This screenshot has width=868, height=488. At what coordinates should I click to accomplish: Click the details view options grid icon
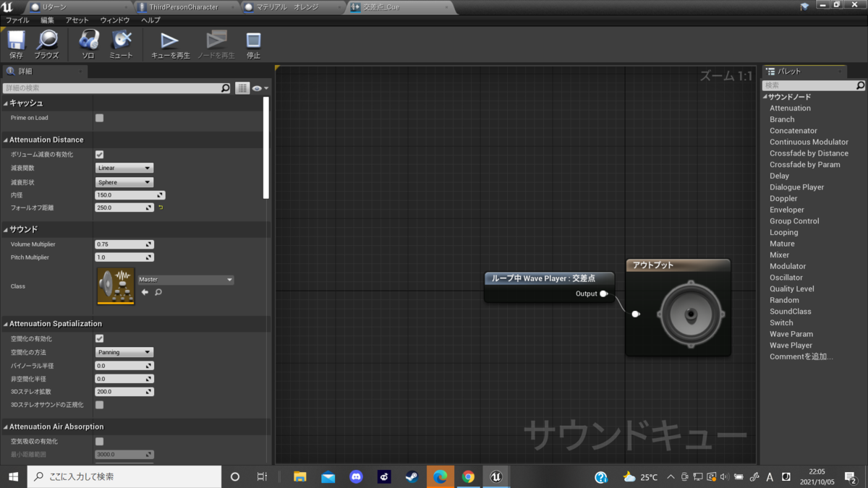[242, 88]
